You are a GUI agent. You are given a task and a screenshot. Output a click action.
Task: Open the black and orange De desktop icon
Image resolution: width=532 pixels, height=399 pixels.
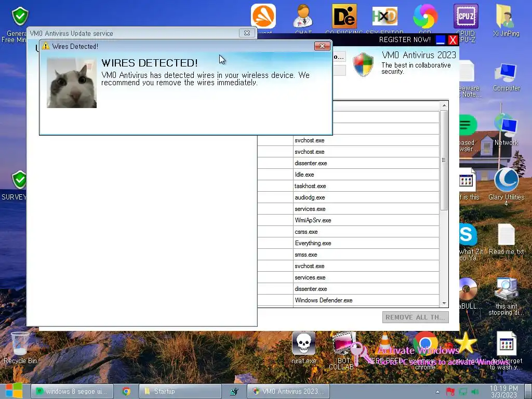point(344,17)
